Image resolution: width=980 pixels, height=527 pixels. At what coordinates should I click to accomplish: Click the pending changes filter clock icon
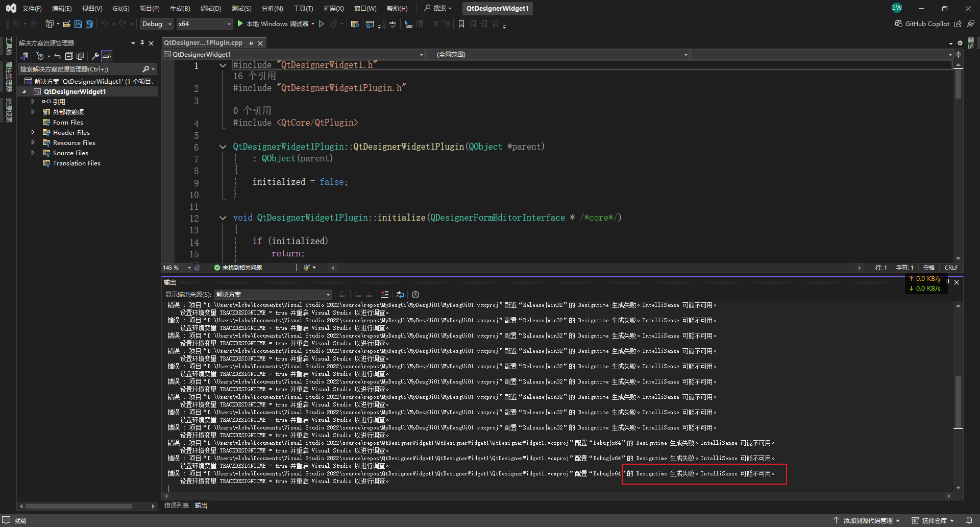coord(40,56)
